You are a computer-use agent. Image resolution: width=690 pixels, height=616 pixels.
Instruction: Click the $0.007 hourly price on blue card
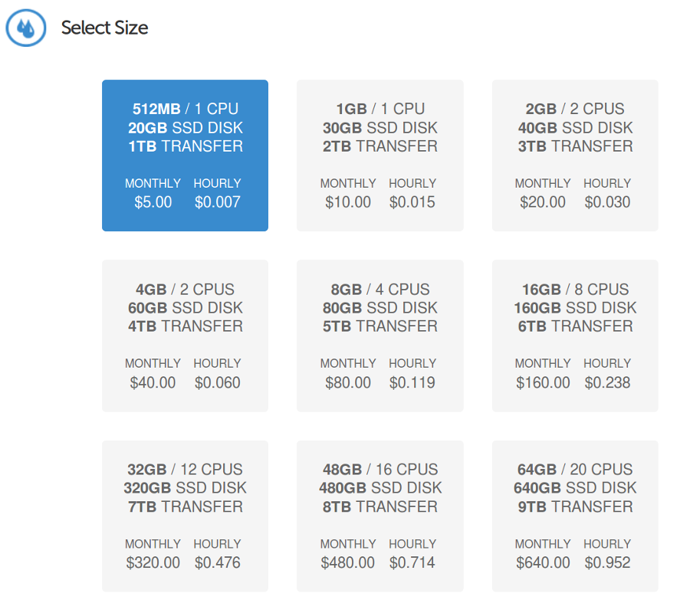pyautogui.click(x=218, y=202)
